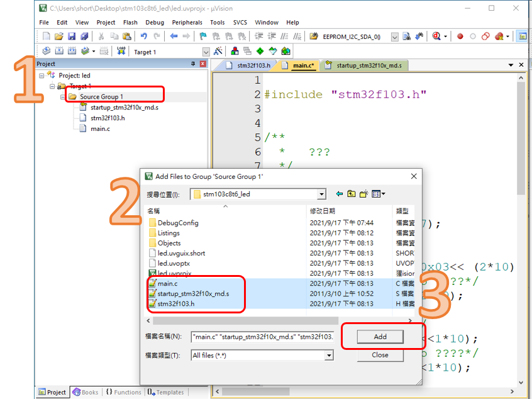
Task: Click the Close button in dialog
Action: (x=380, y=355)
